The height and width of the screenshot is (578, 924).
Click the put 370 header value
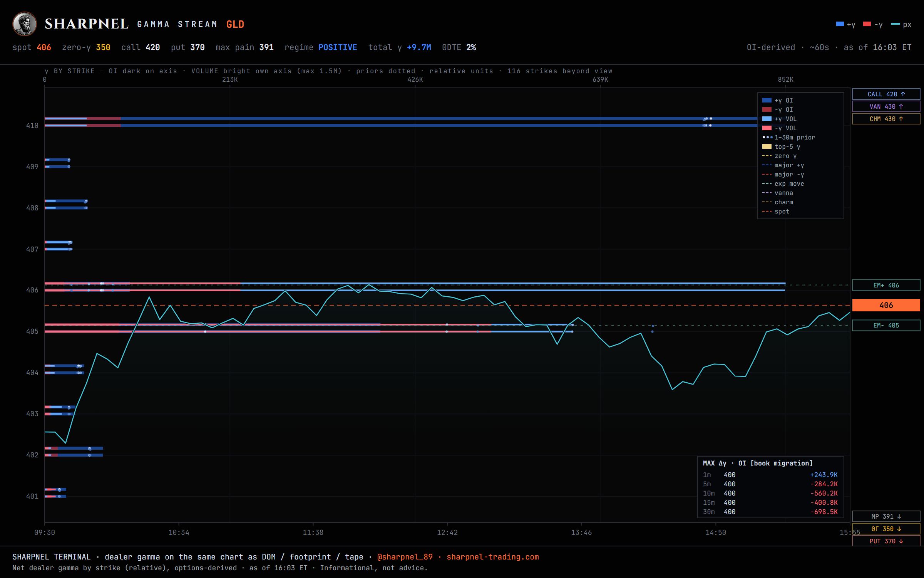(197, 47)
